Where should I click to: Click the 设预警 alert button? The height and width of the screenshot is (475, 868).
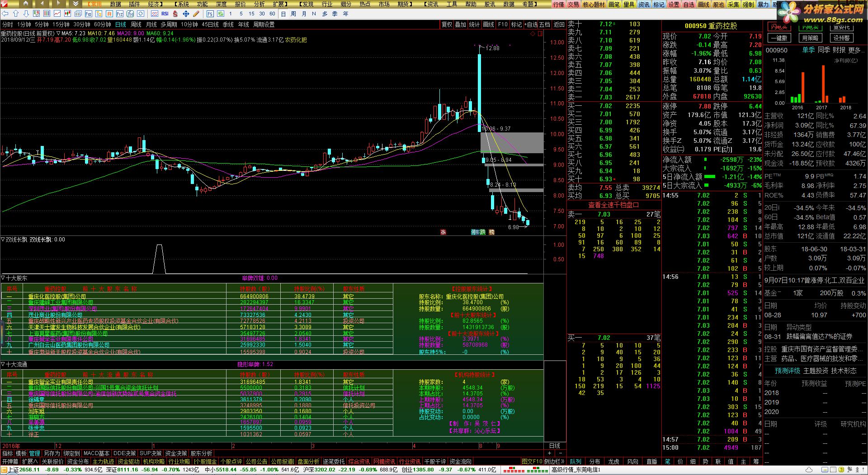(x=841, y=38)
